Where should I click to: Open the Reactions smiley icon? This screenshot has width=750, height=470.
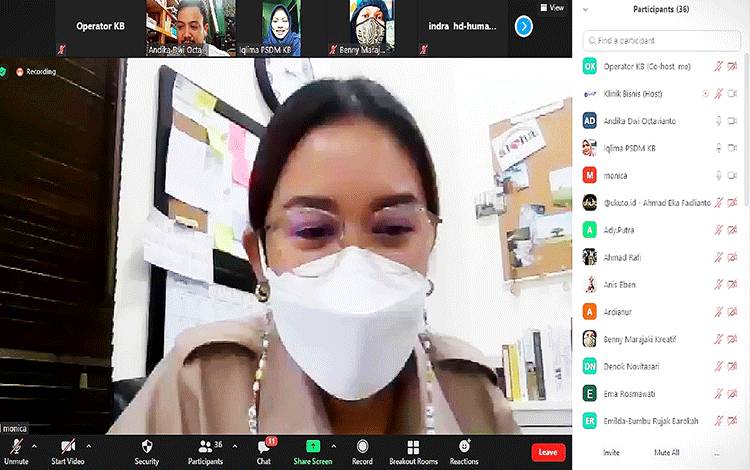[464, 446]
